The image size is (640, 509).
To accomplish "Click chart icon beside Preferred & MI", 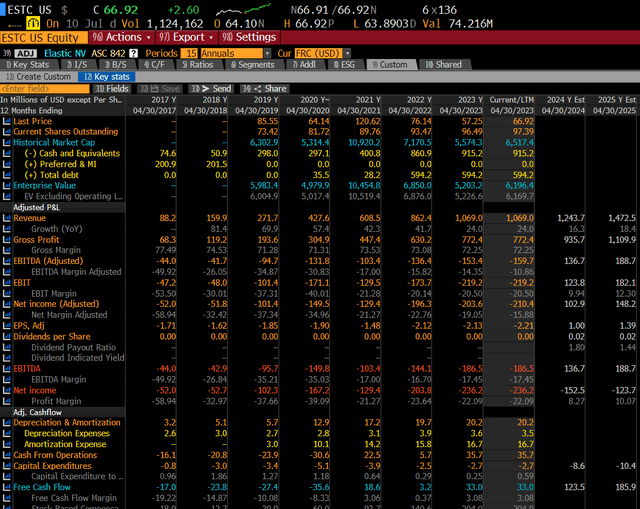I will (6, 164).
